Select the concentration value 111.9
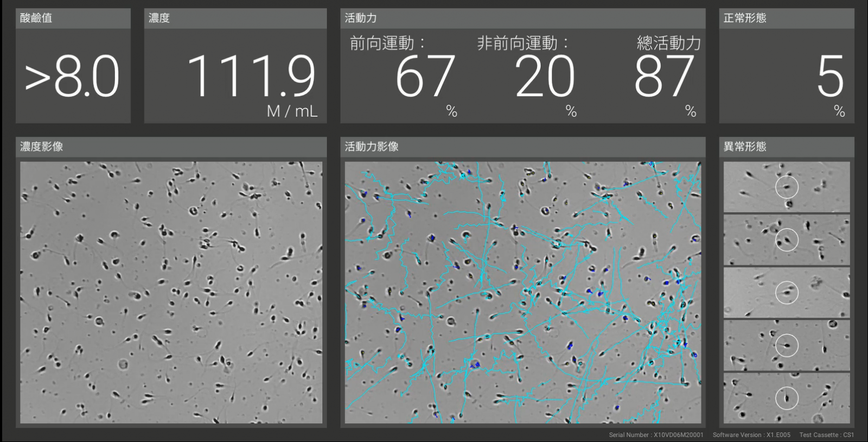Image resolution: width=868 pixels, height=442 pixels. click(x=251, y=77)
